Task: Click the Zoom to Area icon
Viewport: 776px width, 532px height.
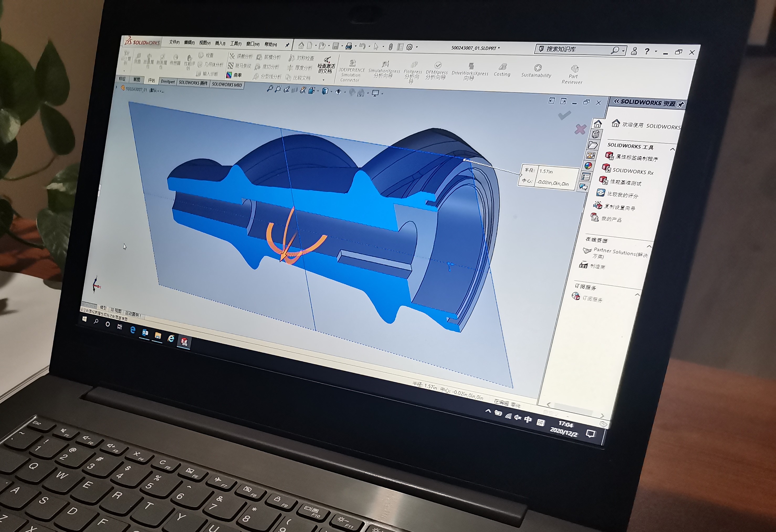Action: point(278,89)
